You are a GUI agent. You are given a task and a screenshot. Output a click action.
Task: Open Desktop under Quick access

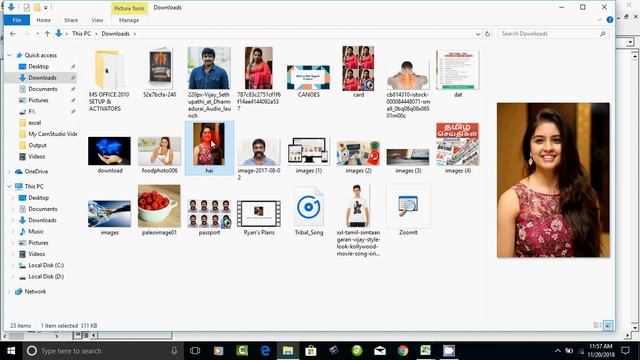[x=39, y=67]
